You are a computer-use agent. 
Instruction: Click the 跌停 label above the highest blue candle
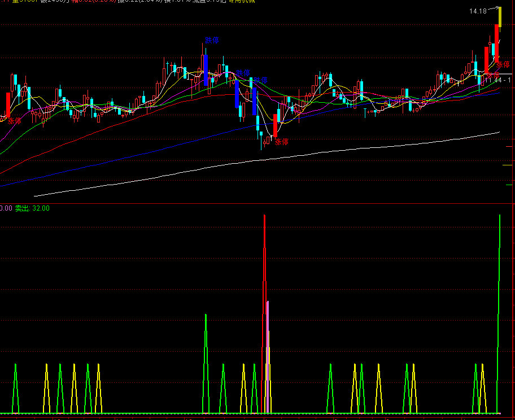(x=212, y=41)
